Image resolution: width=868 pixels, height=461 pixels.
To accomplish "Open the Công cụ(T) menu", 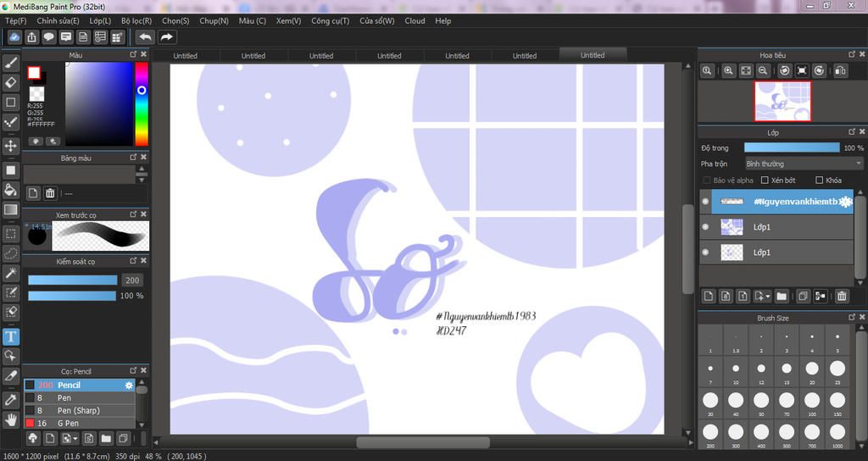I will [330, 21].
